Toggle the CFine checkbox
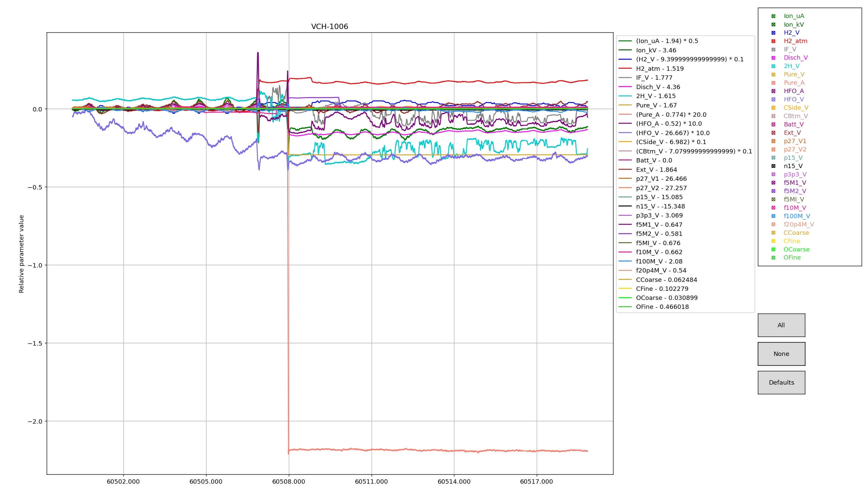 tap(773, 241)
